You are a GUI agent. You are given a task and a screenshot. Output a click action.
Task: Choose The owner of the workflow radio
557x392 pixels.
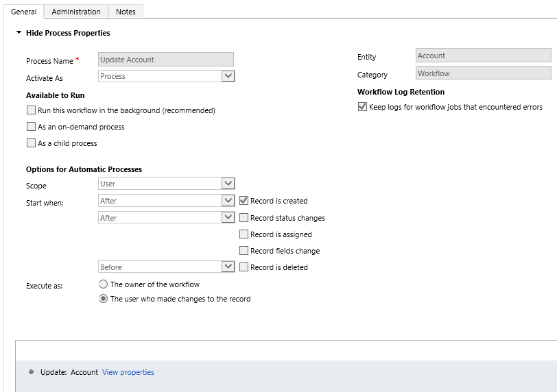(104, 284)
